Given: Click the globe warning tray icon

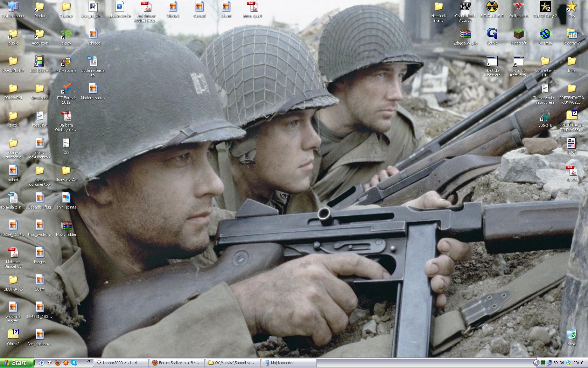Looking at the screenshot, I should click(568, 363).
